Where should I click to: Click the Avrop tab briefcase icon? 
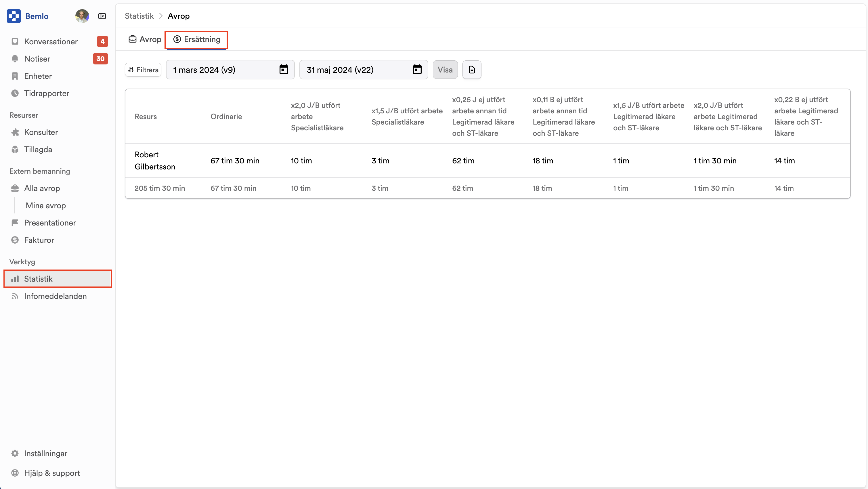point(132,39)
